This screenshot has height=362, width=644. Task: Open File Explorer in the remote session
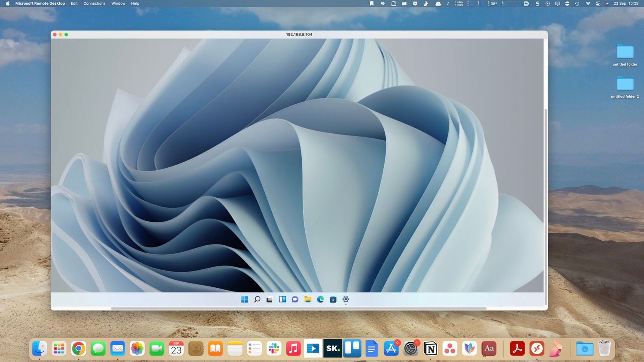click(x=307, y=299)
